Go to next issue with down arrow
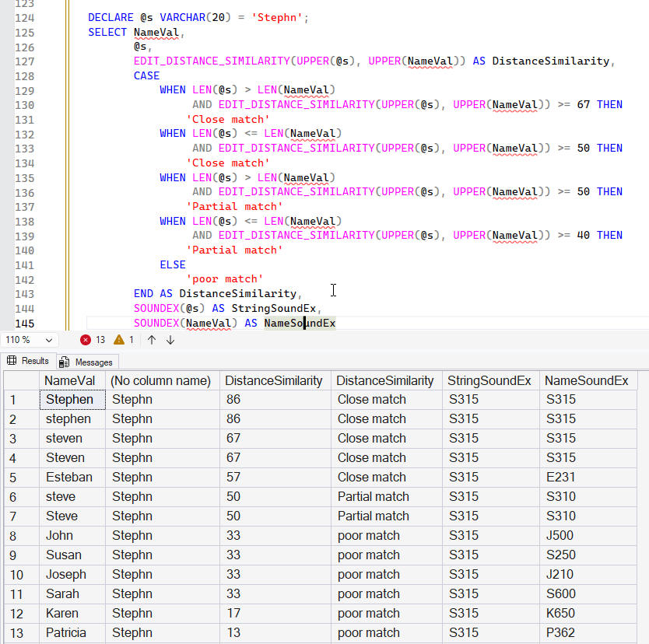 170,340
